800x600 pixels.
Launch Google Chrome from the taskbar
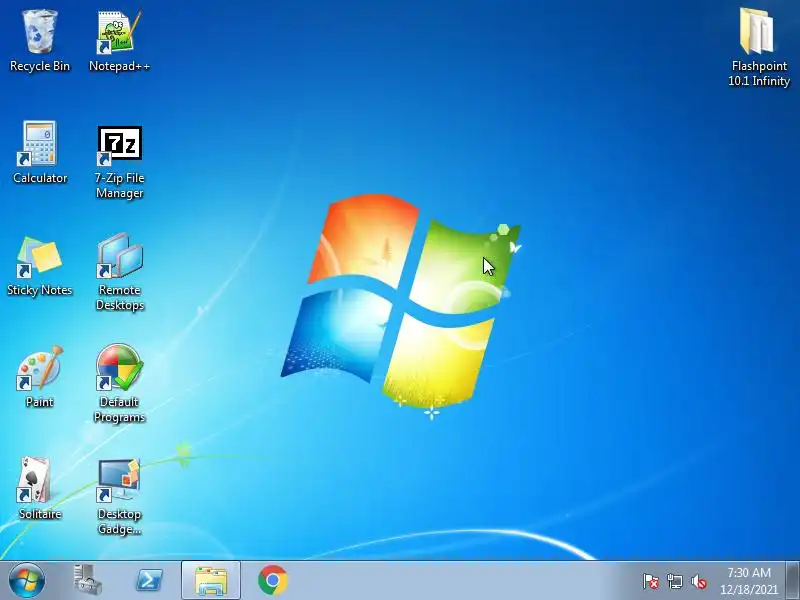(273, 581)
